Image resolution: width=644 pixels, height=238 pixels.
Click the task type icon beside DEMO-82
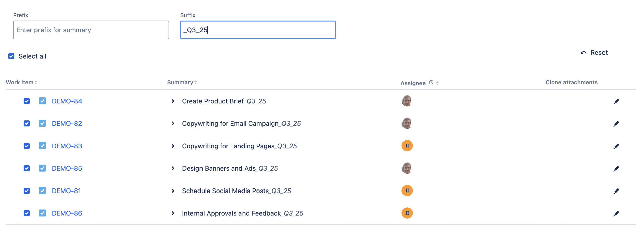(42, 123)
